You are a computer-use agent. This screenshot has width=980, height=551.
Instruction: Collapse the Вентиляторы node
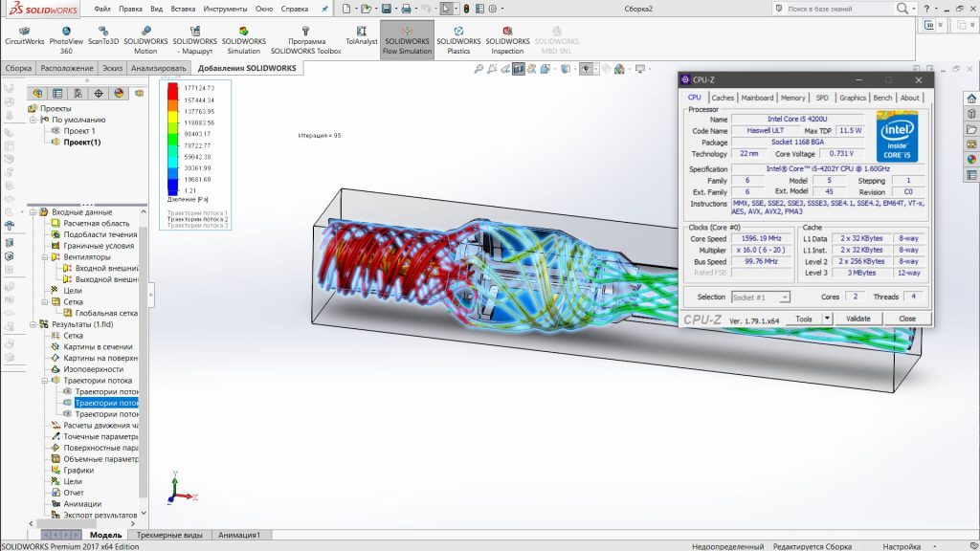point(45,256)
